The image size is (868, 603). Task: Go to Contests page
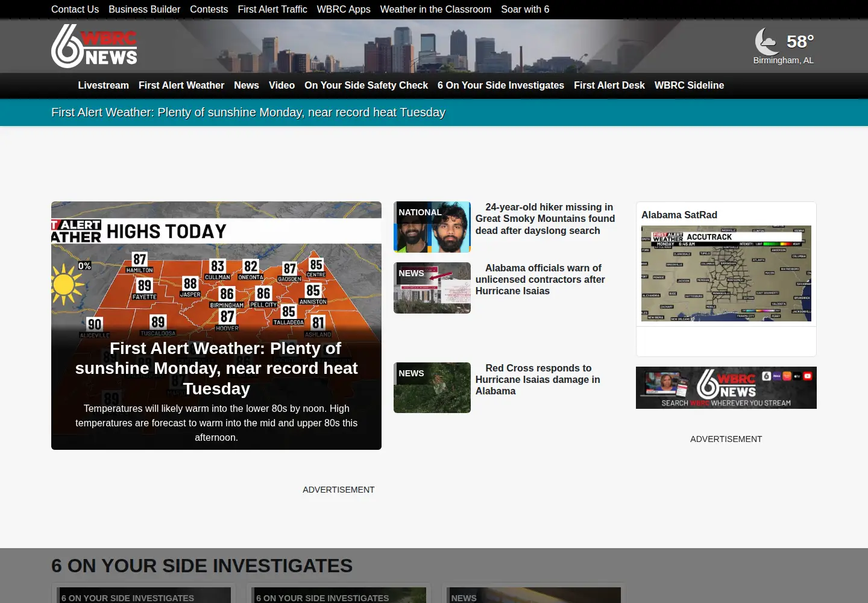point(209,9)
